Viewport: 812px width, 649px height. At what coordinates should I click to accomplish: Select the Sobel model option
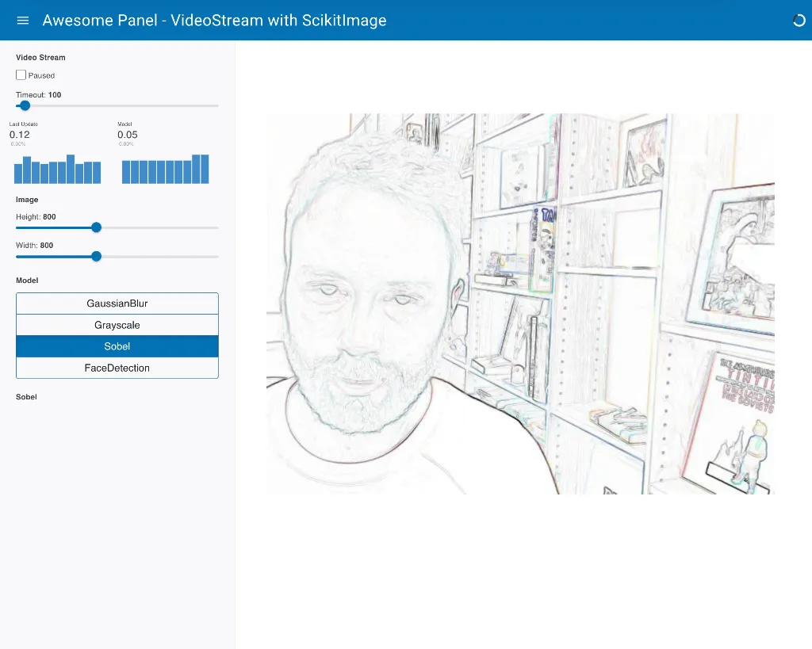[117, 346]
